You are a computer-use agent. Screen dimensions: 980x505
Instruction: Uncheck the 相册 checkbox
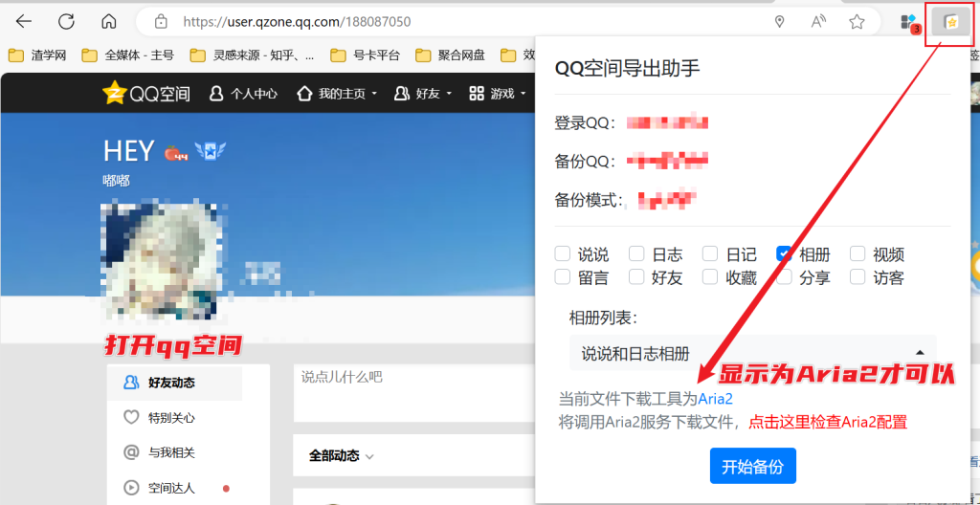click(x=785, y=253)
